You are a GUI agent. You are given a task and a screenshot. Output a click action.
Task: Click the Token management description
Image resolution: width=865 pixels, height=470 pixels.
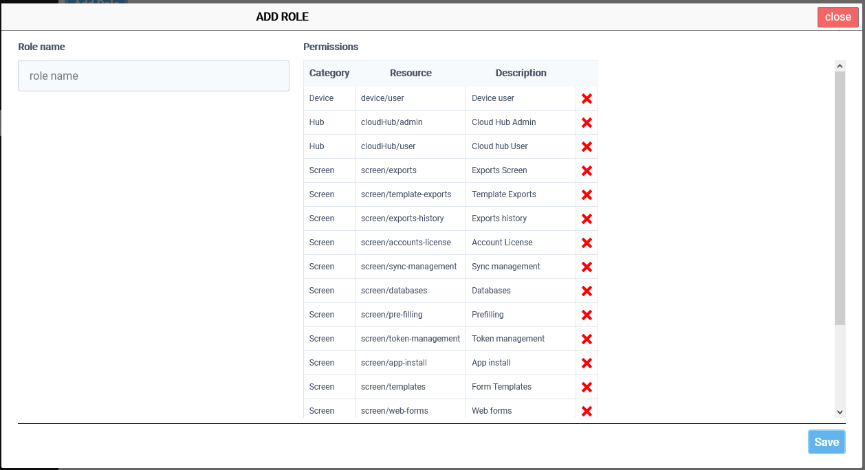click(x=508, y=339)
